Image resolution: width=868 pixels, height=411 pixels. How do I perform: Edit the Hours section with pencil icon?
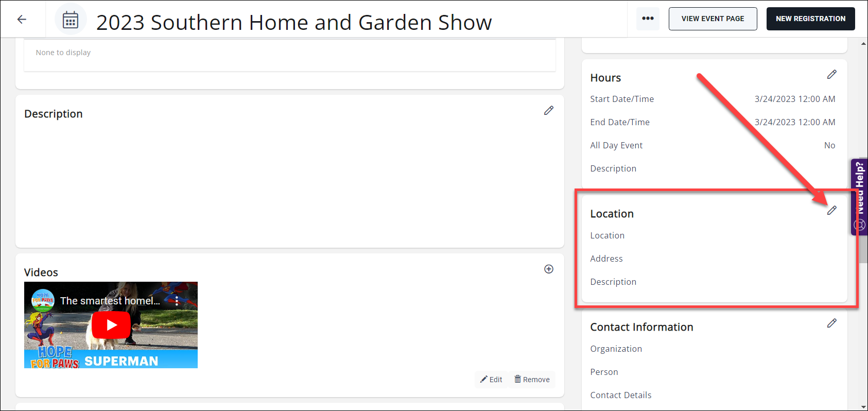click(831, 75)
